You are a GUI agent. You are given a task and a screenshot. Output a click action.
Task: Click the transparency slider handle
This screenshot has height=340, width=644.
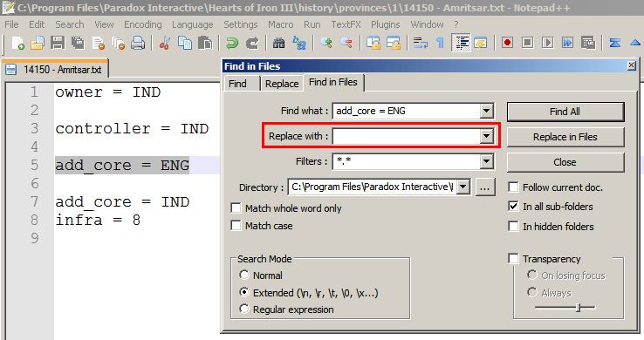(579, 307)
